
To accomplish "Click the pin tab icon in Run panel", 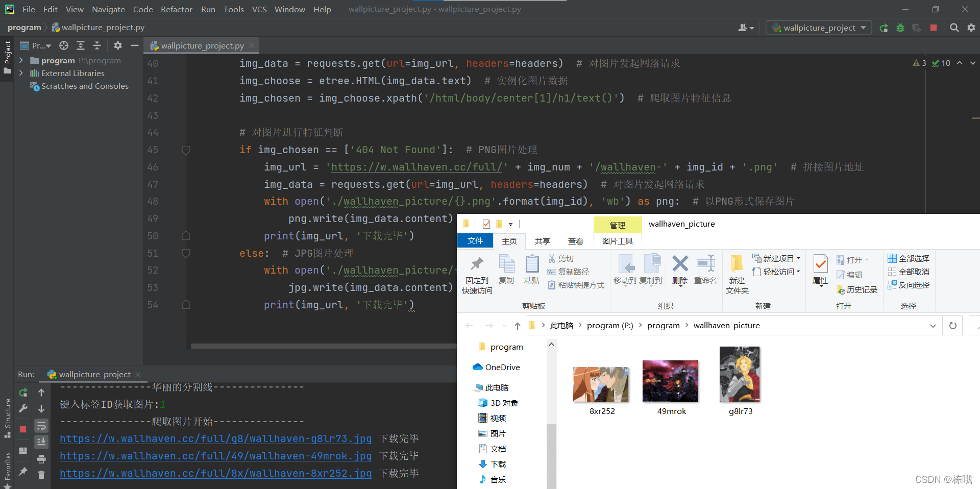I will coord(23,472).
